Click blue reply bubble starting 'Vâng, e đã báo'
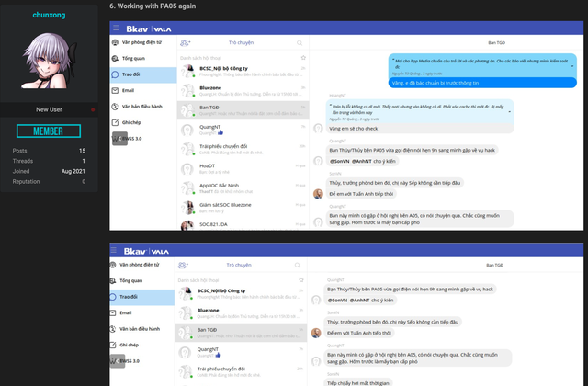588x386 pixels. click(x=482, y=83)
